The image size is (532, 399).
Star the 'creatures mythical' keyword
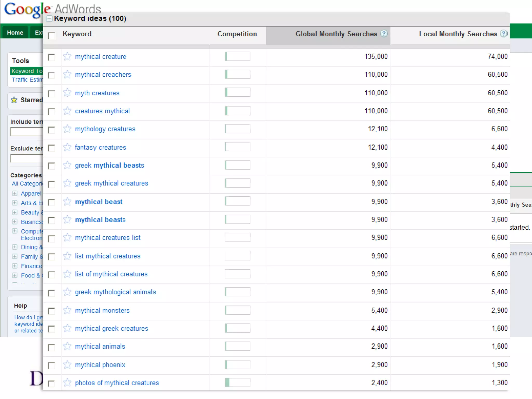tap(67, 111)
